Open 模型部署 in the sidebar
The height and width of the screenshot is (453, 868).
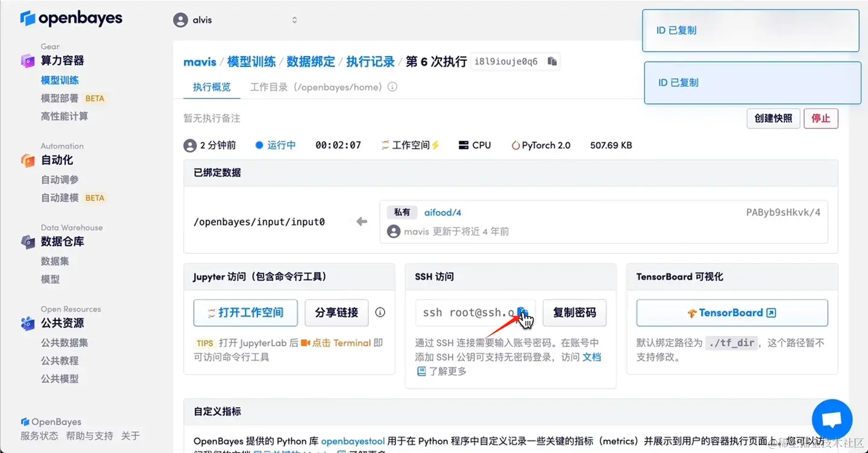click(x=59, y=98)
